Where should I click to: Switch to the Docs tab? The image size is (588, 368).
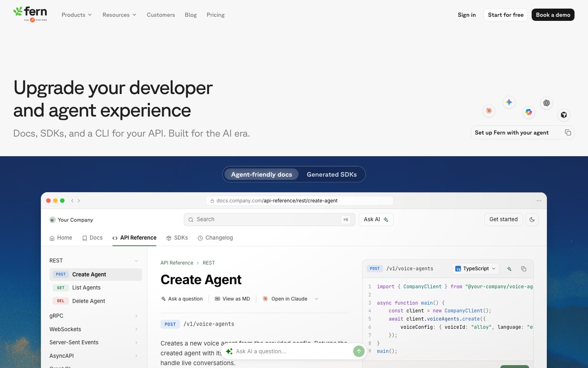[92, 238]
